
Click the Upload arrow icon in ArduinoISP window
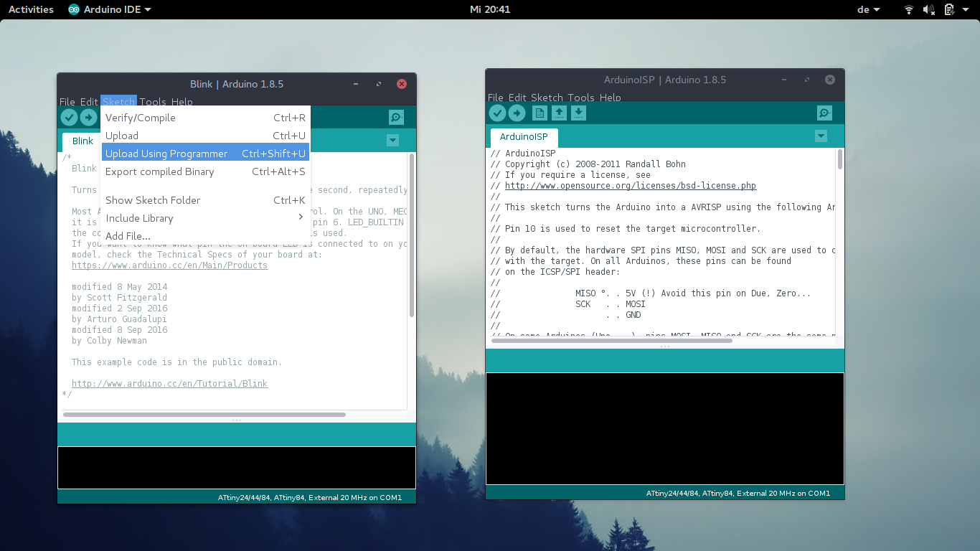click(517, 113)
